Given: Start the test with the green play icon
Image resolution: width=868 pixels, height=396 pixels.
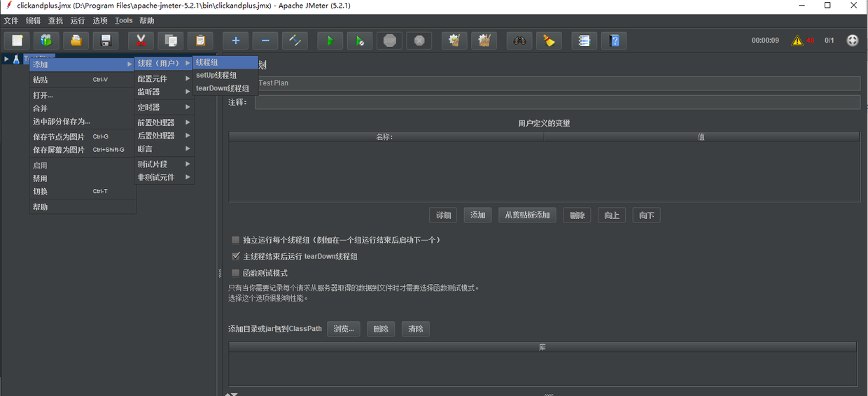Looking at the screenshot, I should (x=330, y=41).
